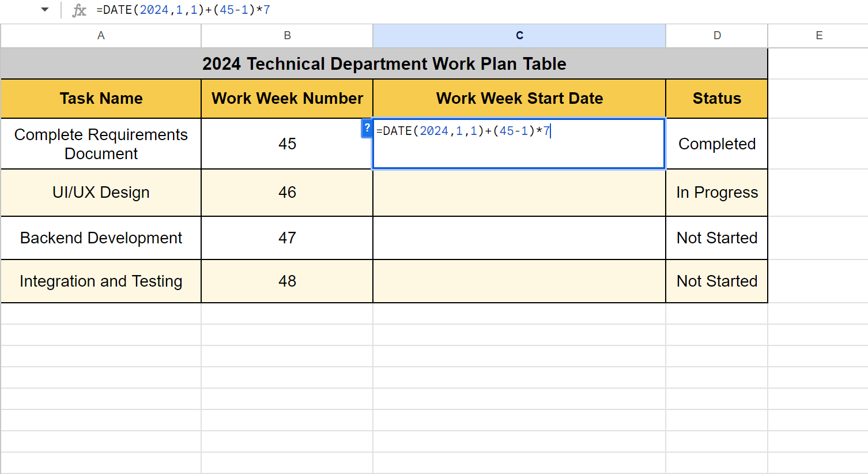Select column B header
This screenshot has width=868, height=474.
tap(287, 36)
